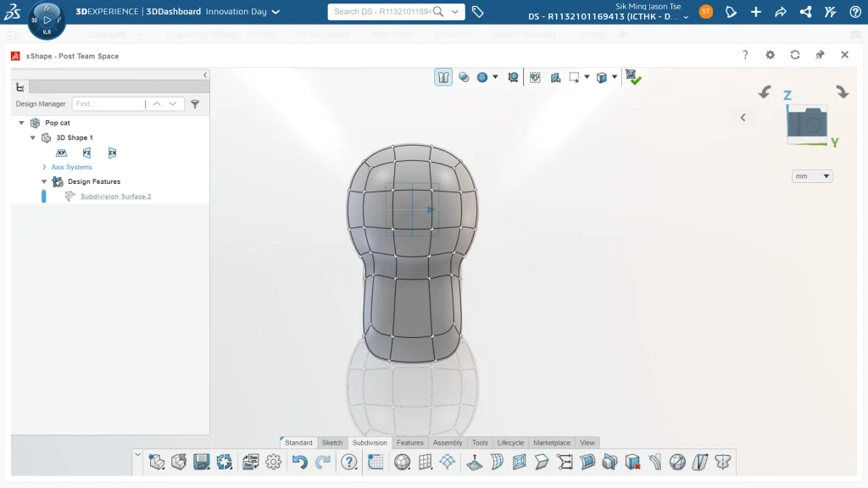Pin the xShape widget with the pin icon

(x=820, y=55)
